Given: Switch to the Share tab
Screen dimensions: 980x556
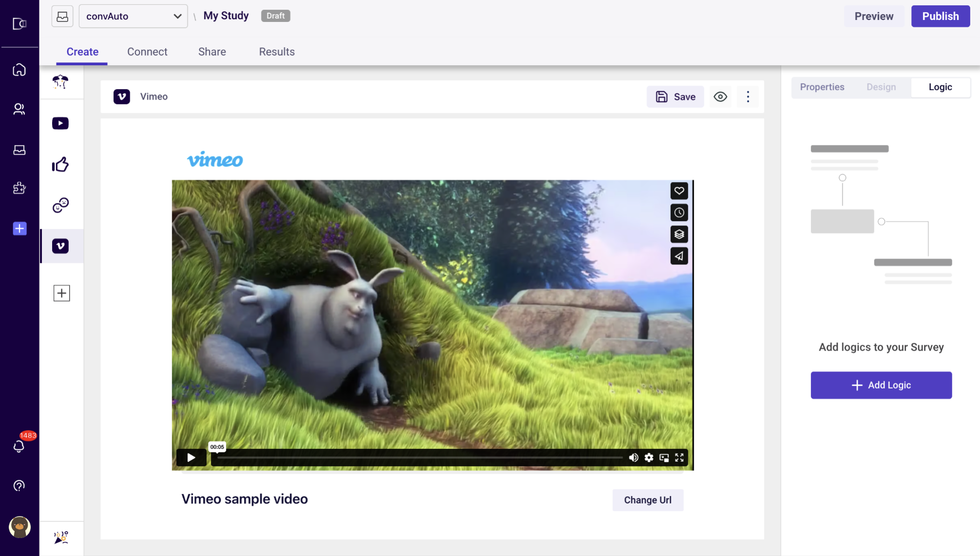Looking at the screenshot, I should tap(212, 52).
